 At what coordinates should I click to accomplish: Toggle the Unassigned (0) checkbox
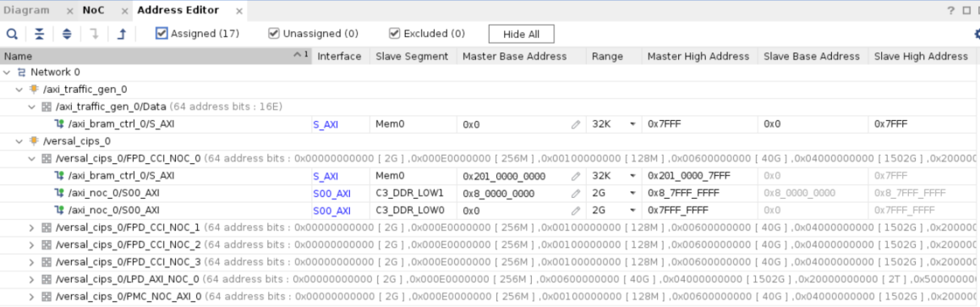click(273, 33)
